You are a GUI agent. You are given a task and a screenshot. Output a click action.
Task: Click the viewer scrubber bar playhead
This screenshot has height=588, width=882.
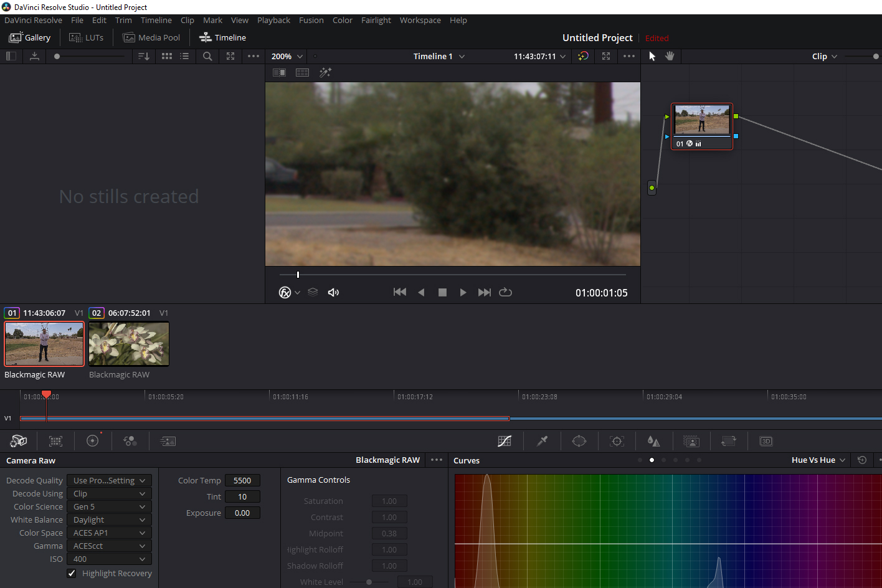click(298, 275)
